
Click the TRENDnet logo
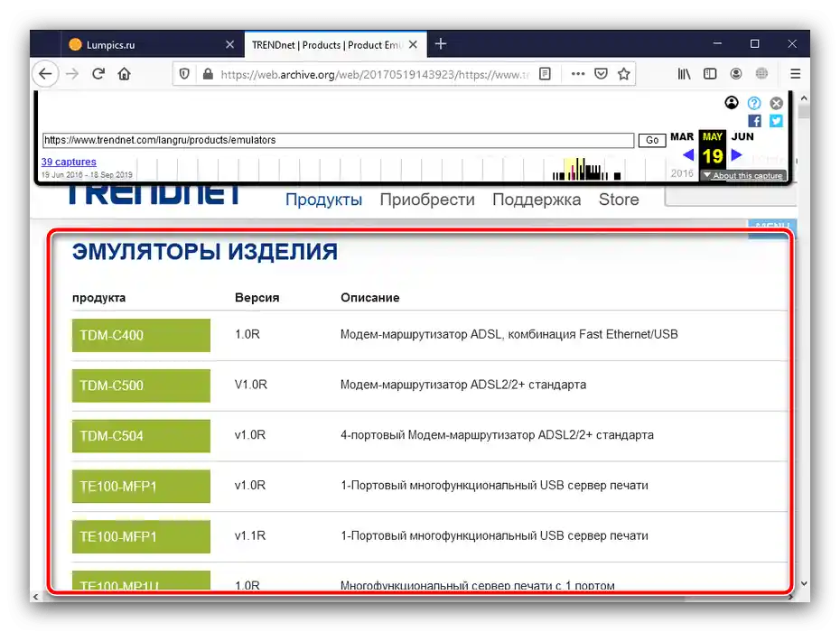(154, 193)
